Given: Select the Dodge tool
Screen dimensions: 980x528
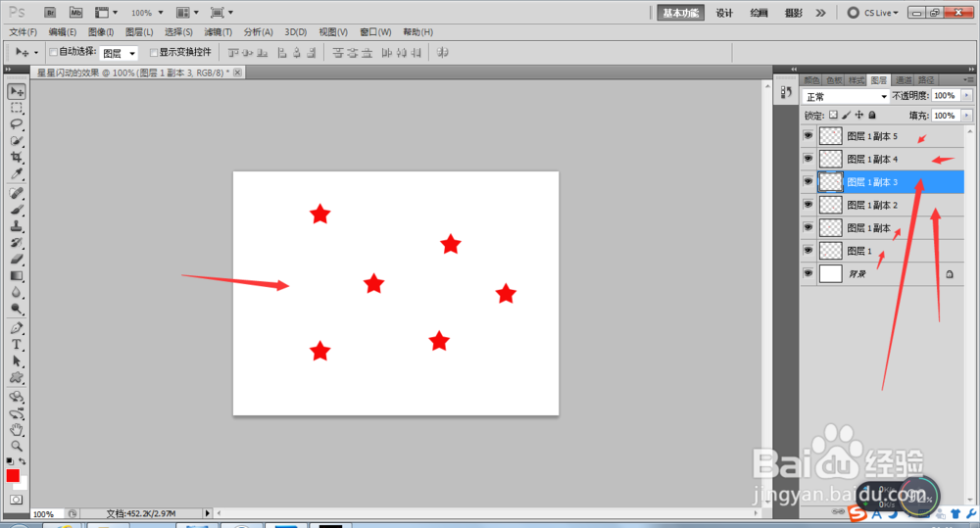Looking at the screenshot, I should (x=17, y=308).
